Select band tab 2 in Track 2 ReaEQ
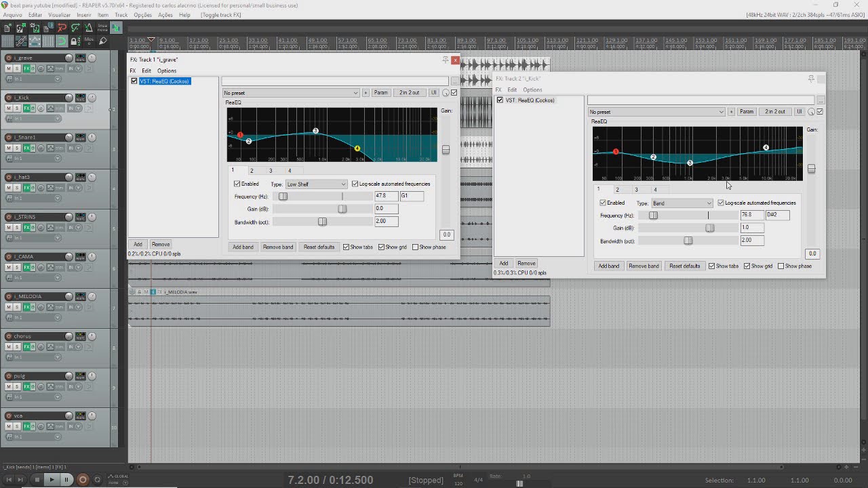This screenshot has height=488, width=868. pyautogui.click(x=617, y=190)
